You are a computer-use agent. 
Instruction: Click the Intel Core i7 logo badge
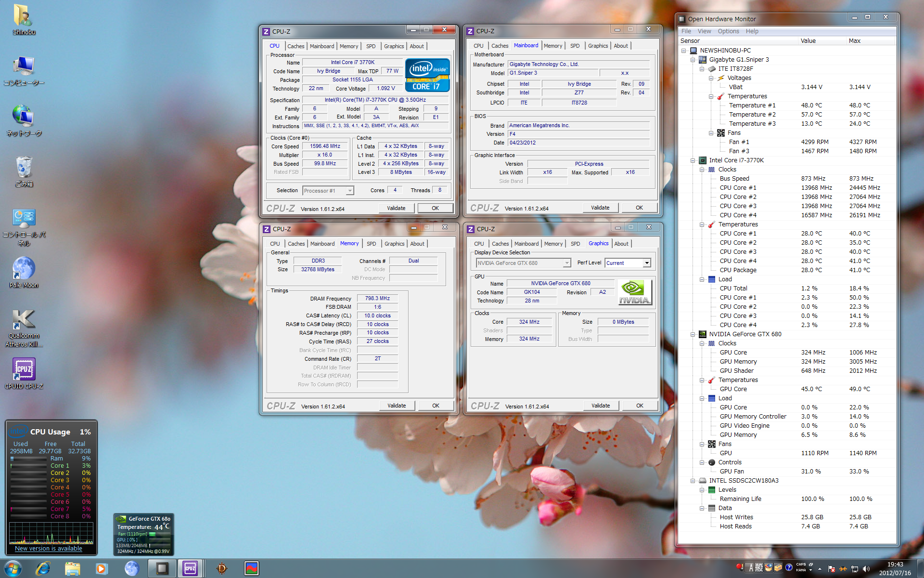click(427, 75)
